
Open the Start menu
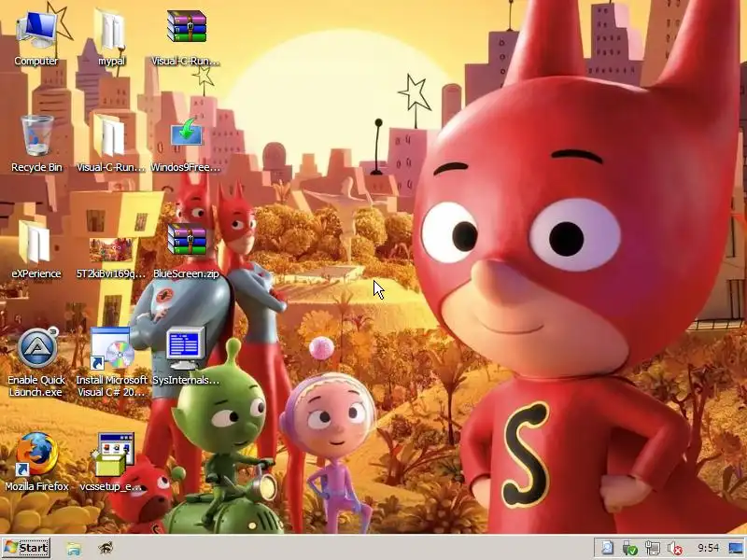[26, 548]
